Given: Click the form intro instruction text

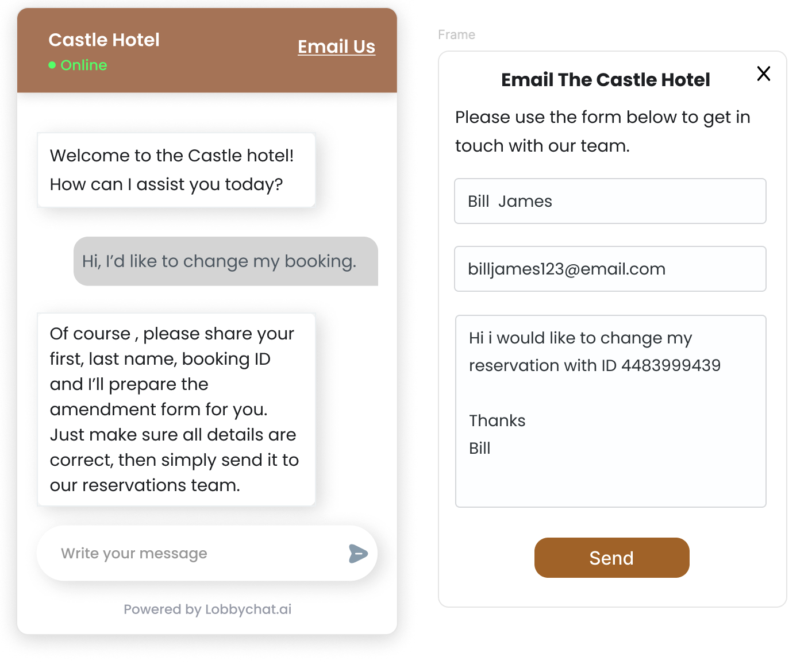Looking at the screenshot, I should coord(602,131).
